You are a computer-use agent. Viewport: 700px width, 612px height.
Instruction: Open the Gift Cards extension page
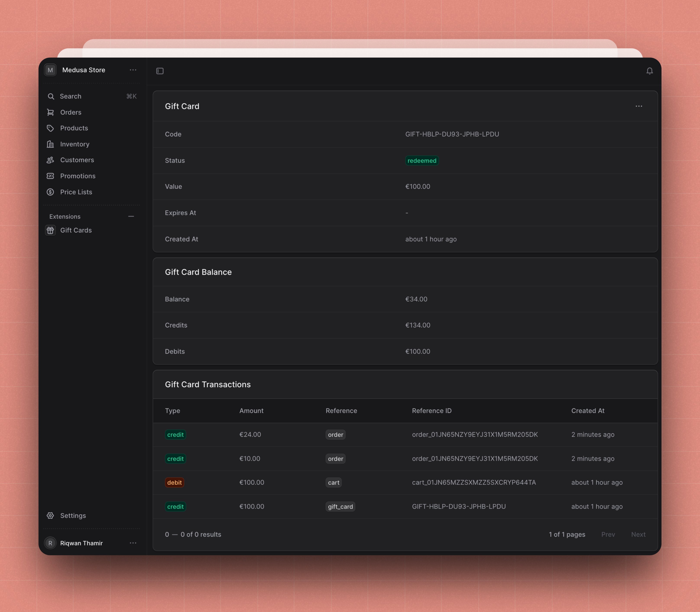click(92, 230)
